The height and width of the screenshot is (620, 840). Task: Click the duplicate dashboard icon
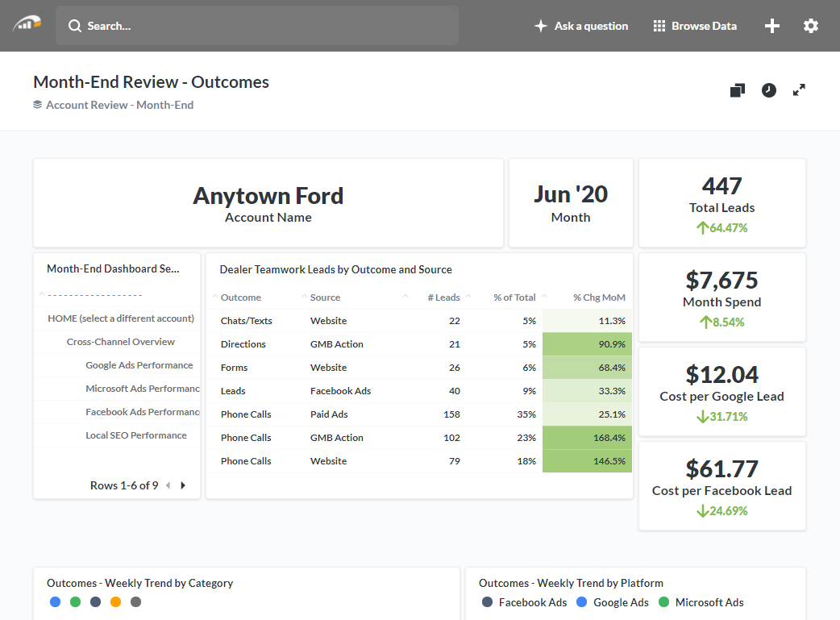point(737,90)
